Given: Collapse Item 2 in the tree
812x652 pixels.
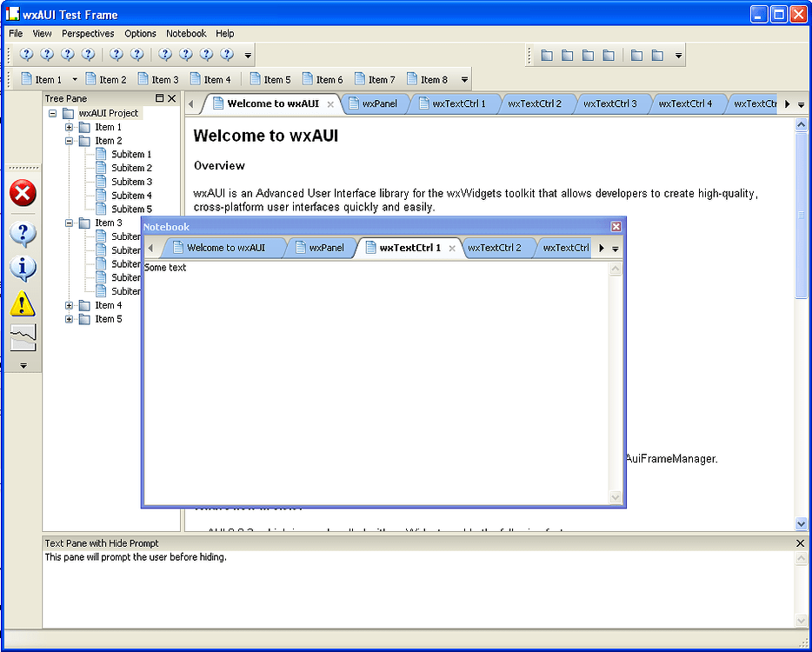Looking at the screenshot, I should [x=69, y=140].
